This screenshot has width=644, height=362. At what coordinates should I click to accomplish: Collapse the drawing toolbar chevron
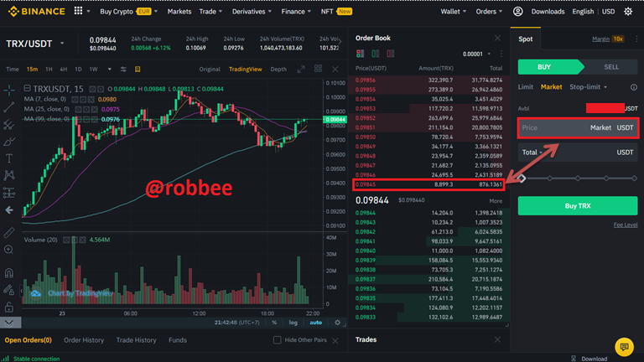(9, 323)
